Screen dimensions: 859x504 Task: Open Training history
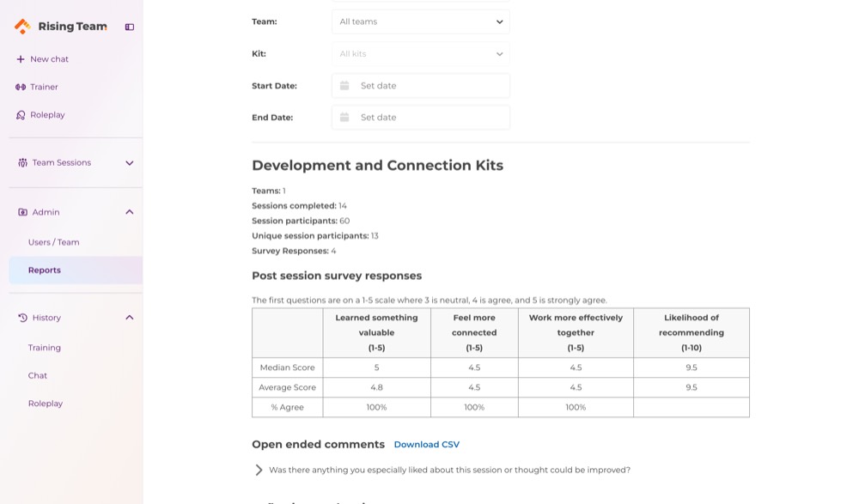(x=45, y=348)
